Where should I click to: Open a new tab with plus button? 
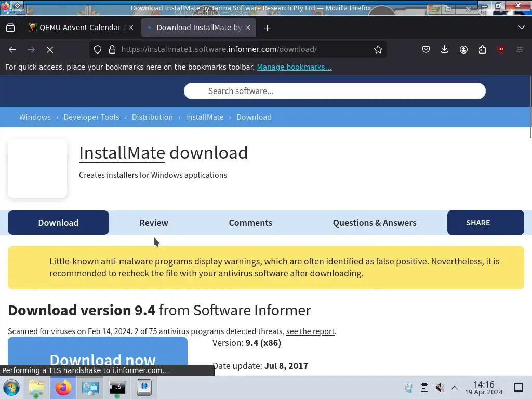268,28
